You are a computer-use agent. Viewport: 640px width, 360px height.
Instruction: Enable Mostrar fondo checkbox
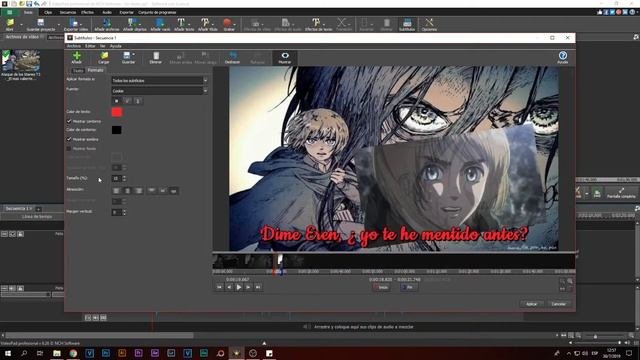[x=69, y=149]
